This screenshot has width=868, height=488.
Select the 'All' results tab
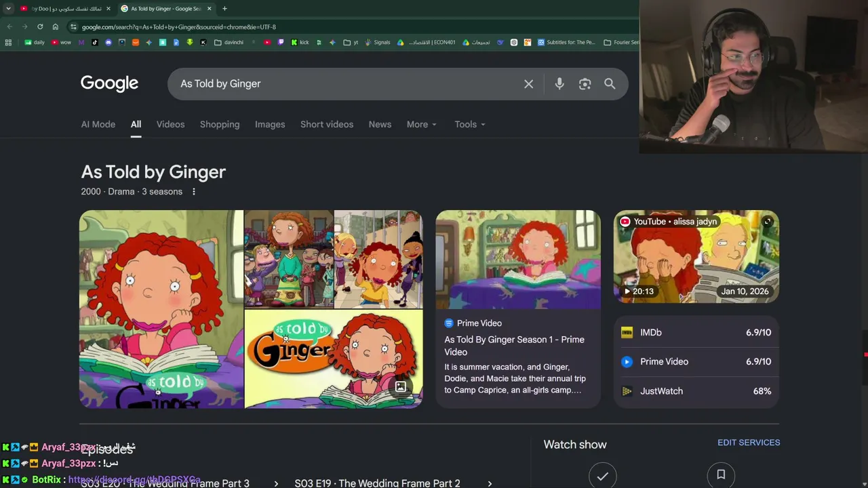(x=136, y=125)
